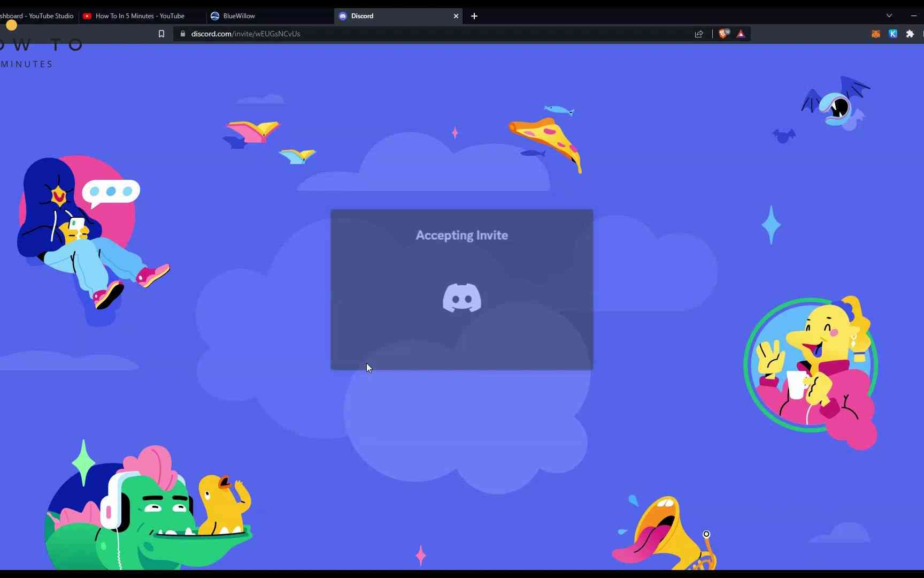Open the Brave Shields lion icon
Image resolution: width=924 pixels, height=578 pixels.
tap(724, 34)
